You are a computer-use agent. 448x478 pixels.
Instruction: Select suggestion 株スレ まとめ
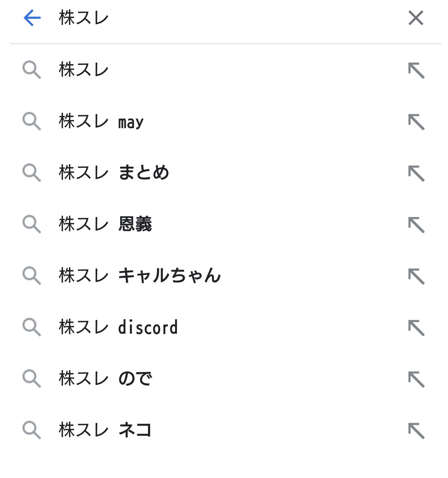(114, 173)
